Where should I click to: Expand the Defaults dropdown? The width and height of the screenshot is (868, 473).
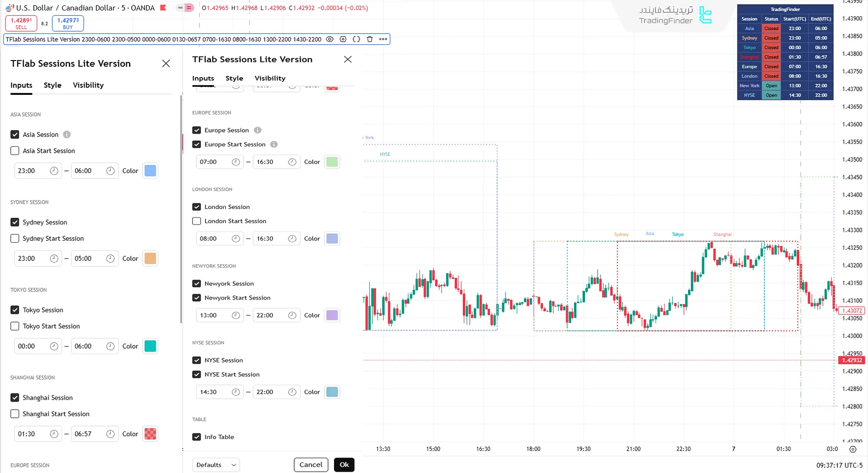tap(216, 465)
